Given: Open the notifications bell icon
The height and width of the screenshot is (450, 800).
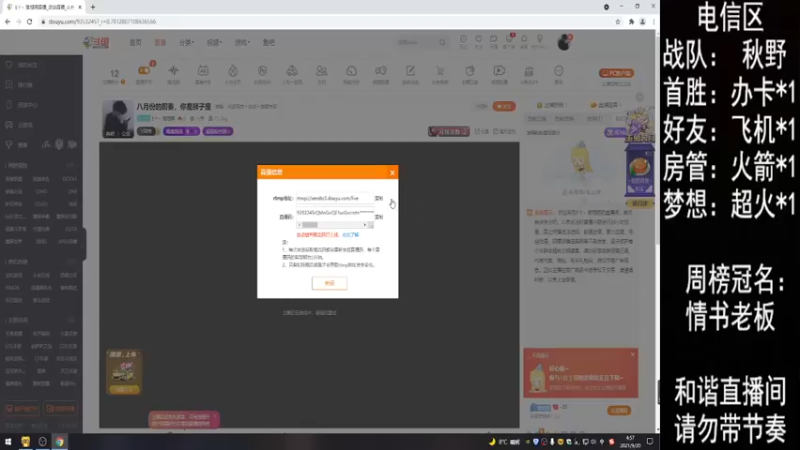Looking at the screenshot, I should click(x=524, y=39).
